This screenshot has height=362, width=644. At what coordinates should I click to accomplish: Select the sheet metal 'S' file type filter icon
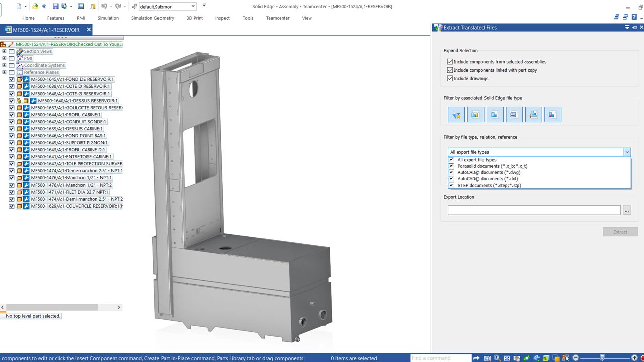point(514,115)
